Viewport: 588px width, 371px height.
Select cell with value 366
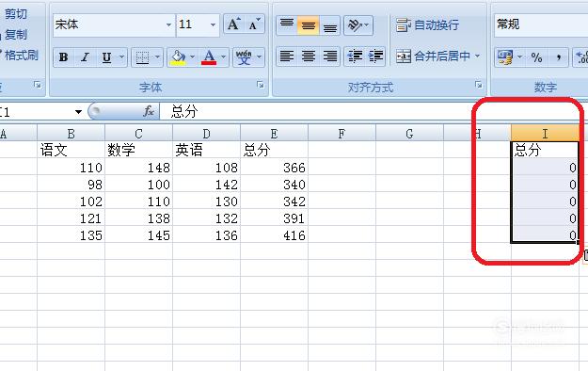coord(274,168)
